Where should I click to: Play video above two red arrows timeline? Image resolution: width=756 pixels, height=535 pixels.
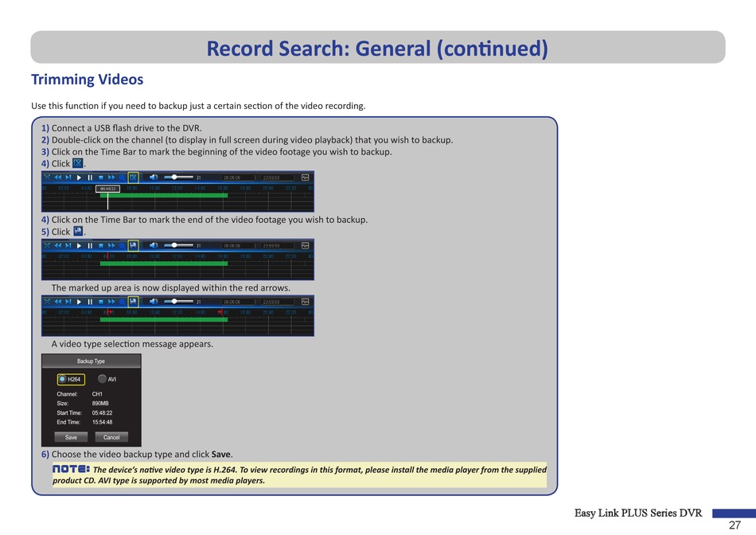coord(79,302)
